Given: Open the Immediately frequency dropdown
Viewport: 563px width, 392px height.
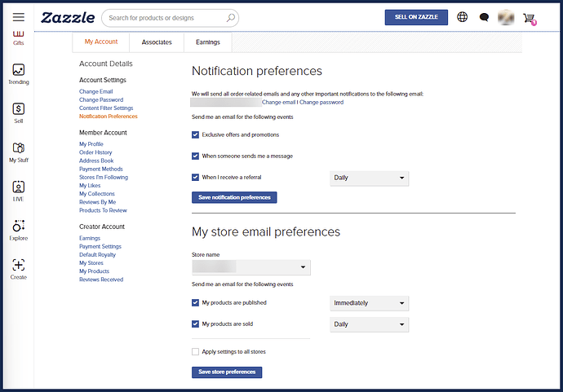Looking at the screenshot, I should (x=369, y=303).
